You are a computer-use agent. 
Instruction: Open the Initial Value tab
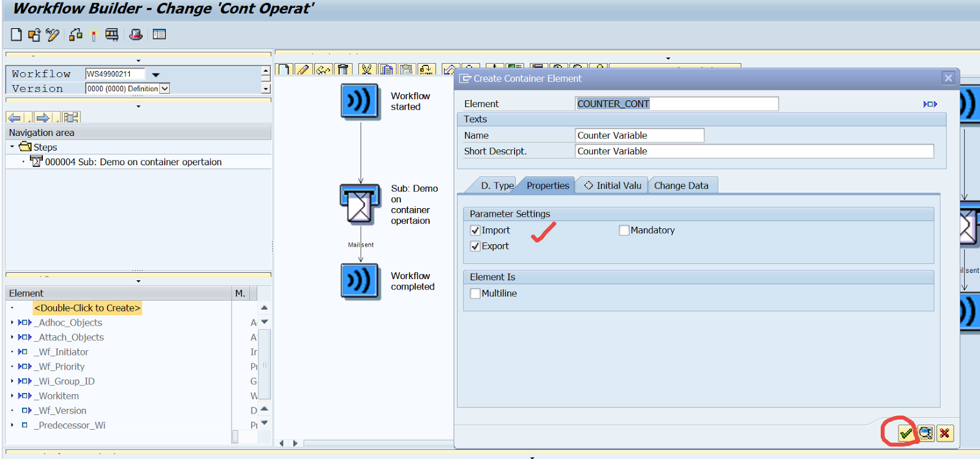pyautogui.click(x=612, y=185)
